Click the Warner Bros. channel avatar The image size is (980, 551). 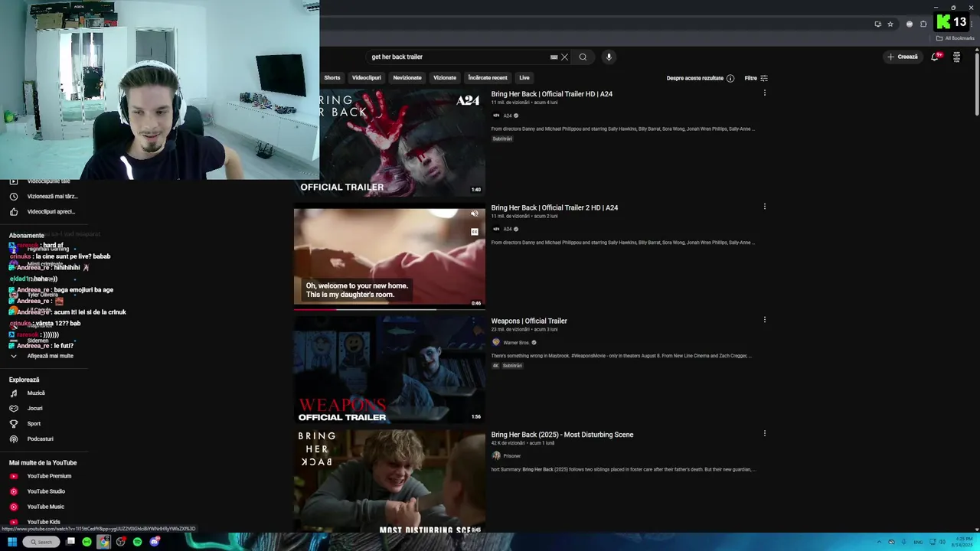(496, 342)
